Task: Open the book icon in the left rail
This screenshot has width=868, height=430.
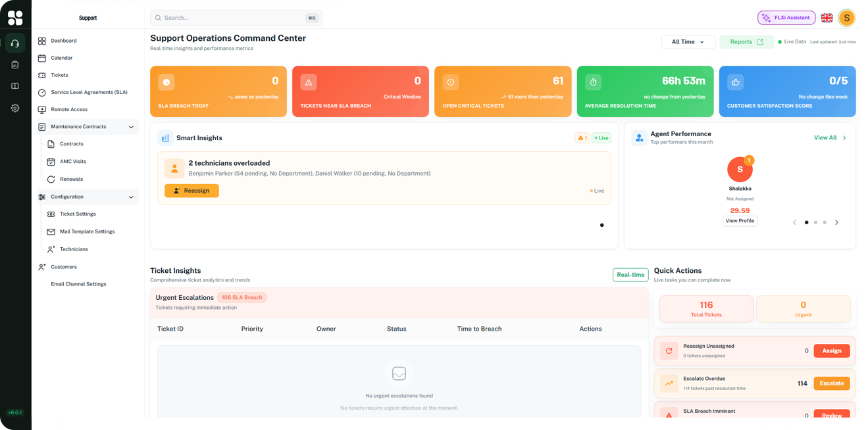Action: pyautogui.click(x=15, y=86)
